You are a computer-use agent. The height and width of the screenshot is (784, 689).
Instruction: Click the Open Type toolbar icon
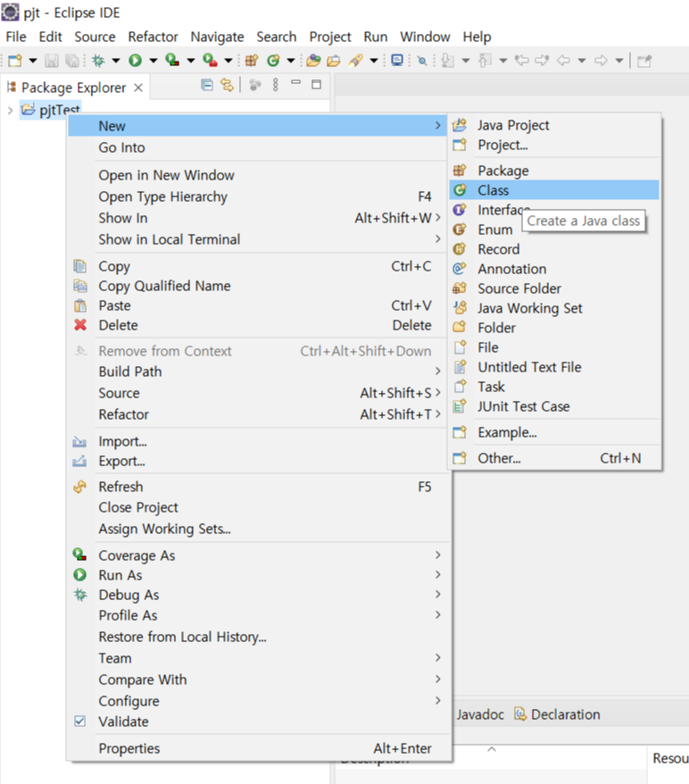(314, 61)
